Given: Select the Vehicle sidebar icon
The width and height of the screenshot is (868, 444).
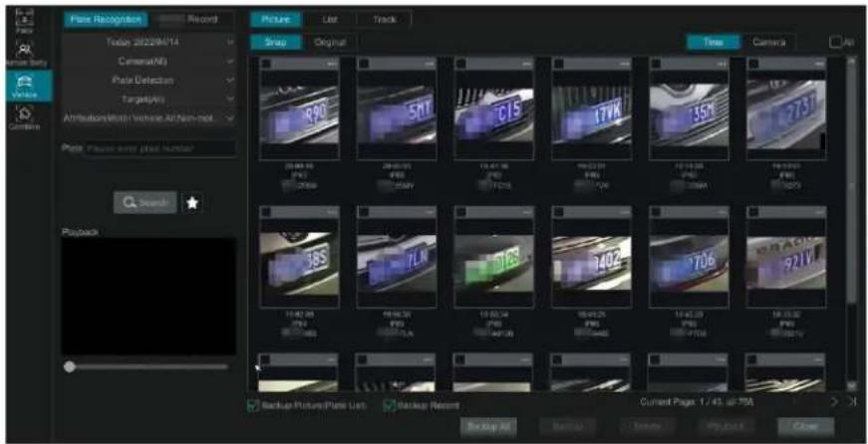Looking at the screenshot, I should 30,86.
